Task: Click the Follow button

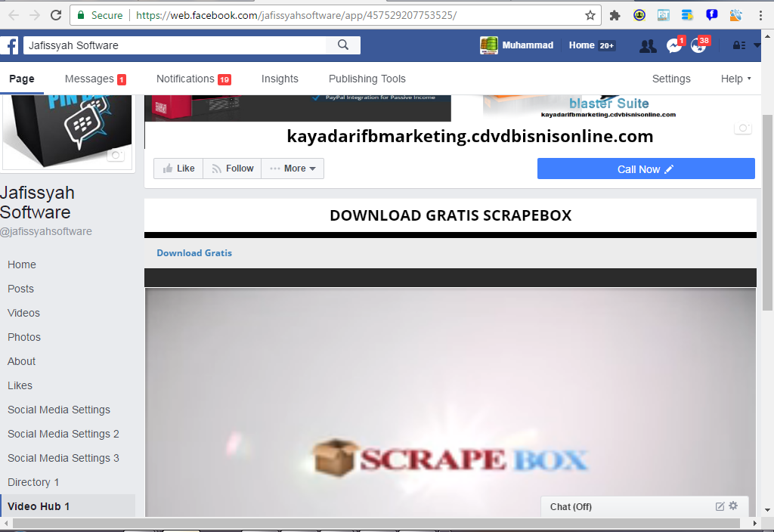Action: tap(232, 169)
